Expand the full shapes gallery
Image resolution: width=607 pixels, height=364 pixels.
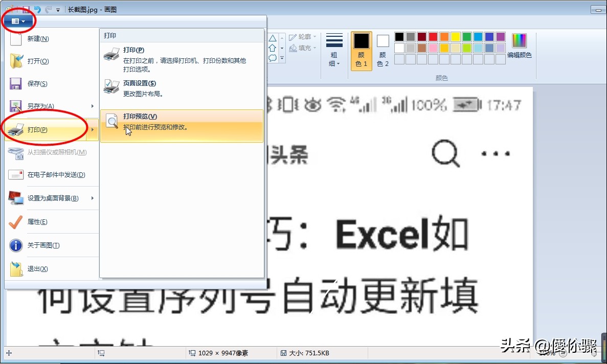(282, 58)
